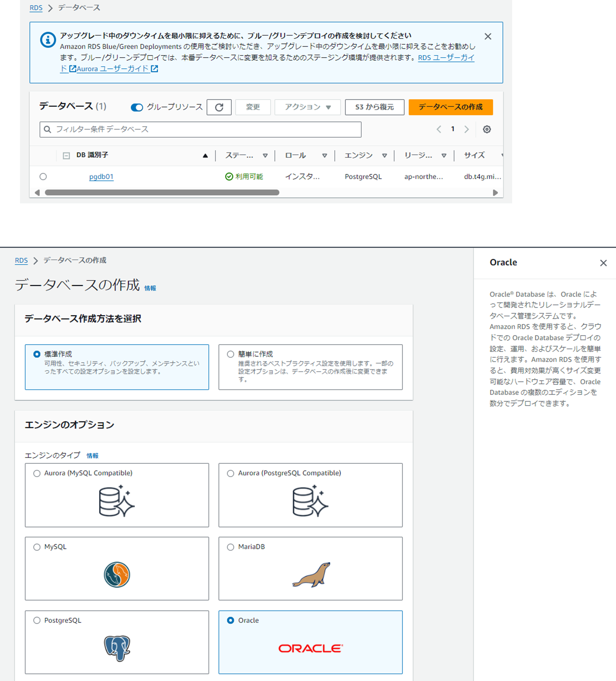Open RDS ユーザーガイド link

446,57
